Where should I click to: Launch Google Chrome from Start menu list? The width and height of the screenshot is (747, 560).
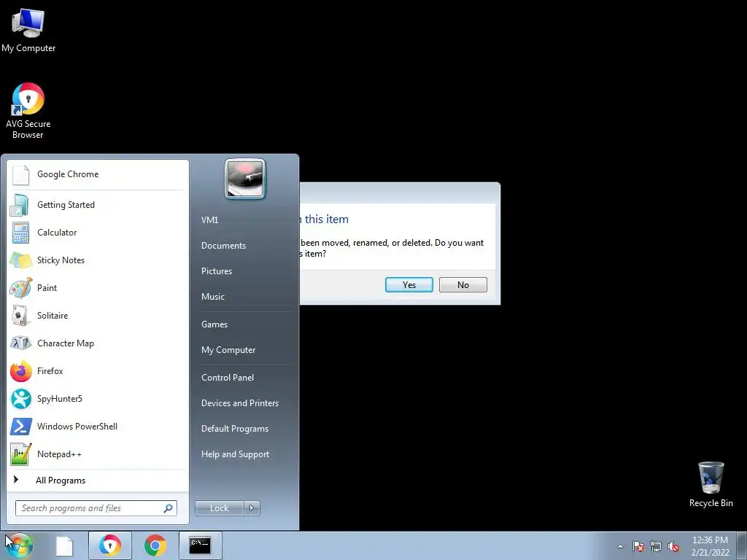point(97,174)
